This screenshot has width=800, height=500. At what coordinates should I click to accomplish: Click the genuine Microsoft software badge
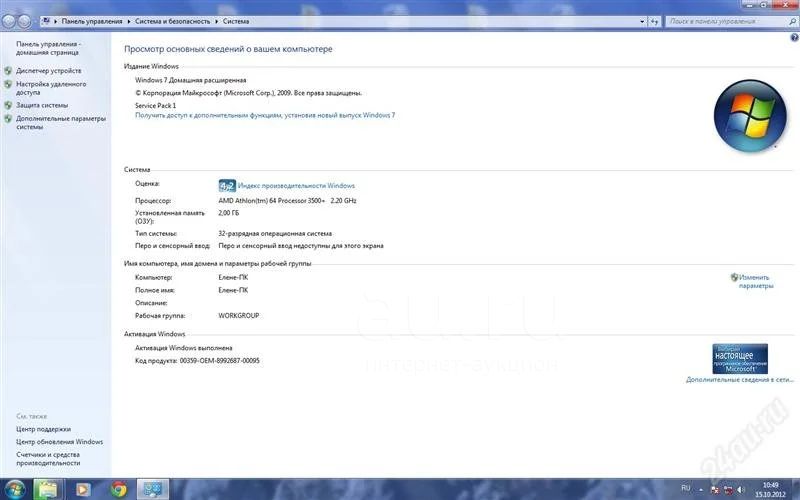[x=740, y=359]
